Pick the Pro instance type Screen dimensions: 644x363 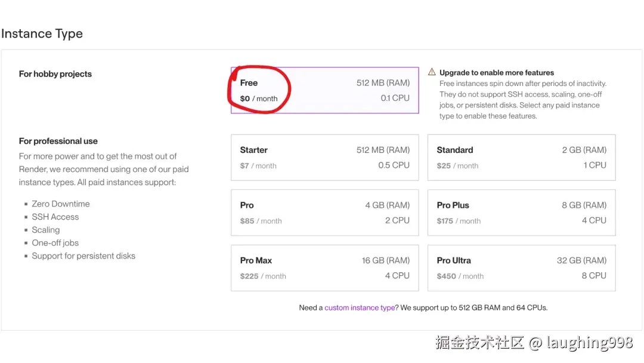(324, 213)
